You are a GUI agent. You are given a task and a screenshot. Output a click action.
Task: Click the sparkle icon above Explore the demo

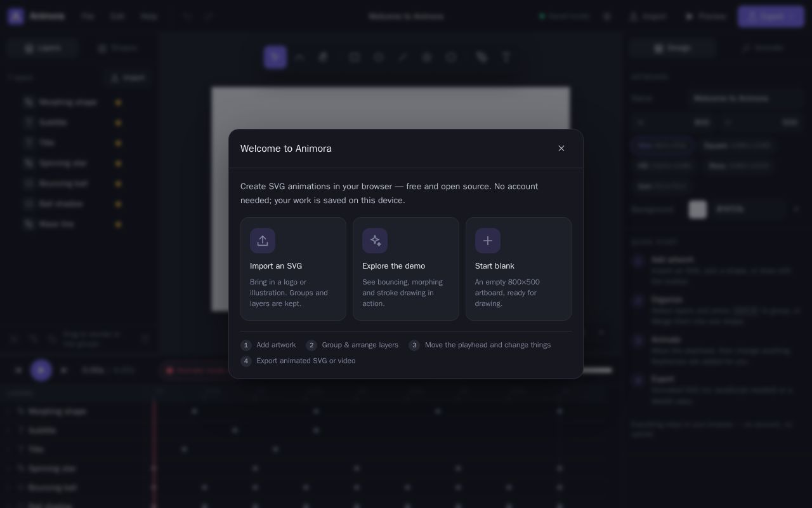375,241
